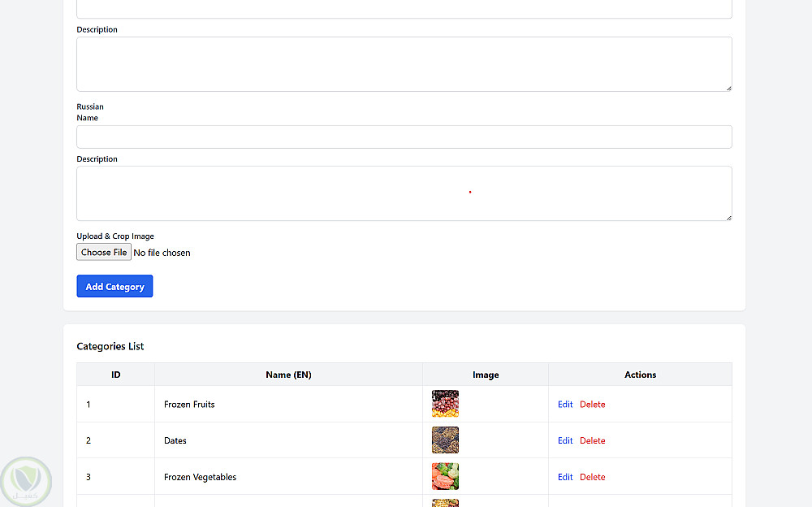The height and width of the screenshot is (507, 812).
Task: Click the Name (EN) column header
Action: click(x=288, y=375)
